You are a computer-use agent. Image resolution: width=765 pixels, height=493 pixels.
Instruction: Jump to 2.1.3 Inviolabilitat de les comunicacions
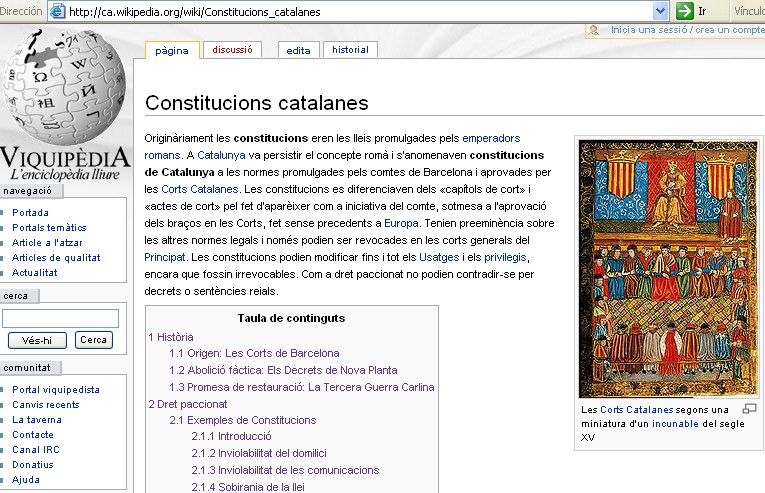point(285,471)
